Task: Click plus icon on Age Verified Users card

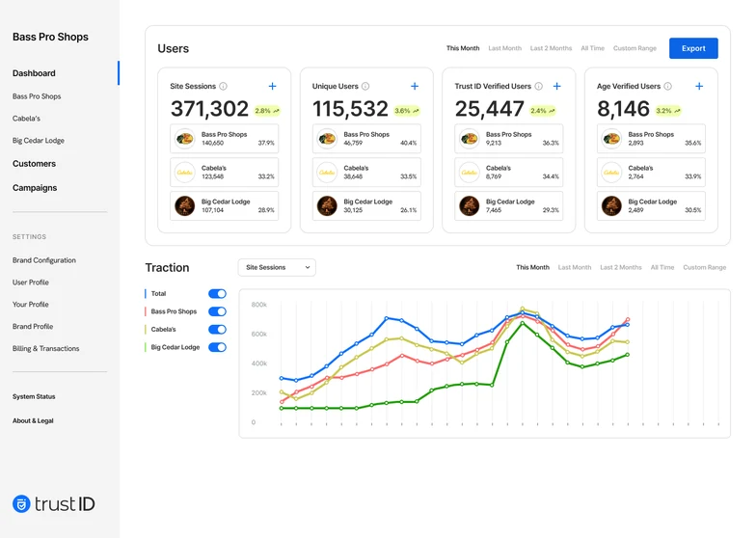Action: tap(699, 87)
